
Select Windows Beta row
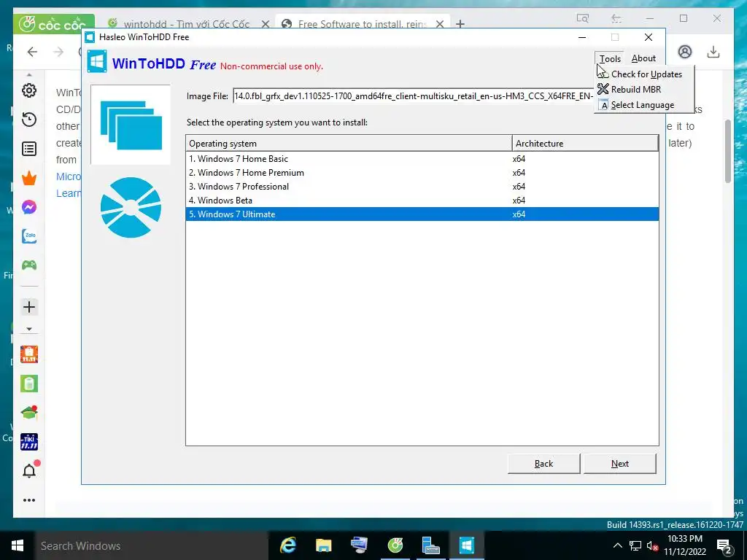422,201
